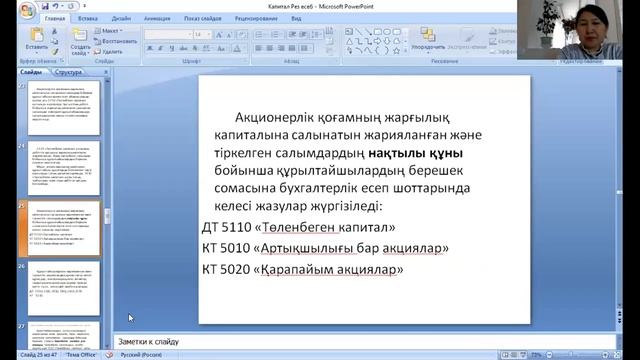Image resolution: width=640 pixels, height=360 pixels.
Task: Open the Font Color picker
Action: coord(237,49)
